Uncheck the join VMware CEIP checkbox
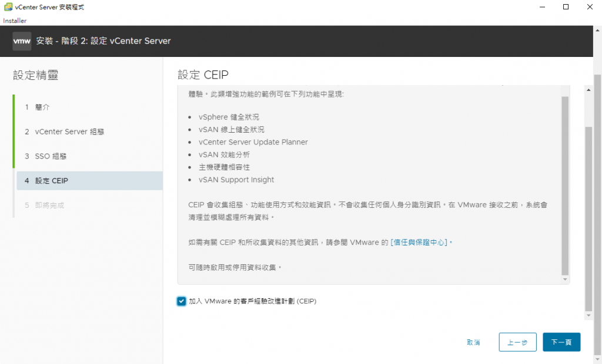 tap(182, 301)
